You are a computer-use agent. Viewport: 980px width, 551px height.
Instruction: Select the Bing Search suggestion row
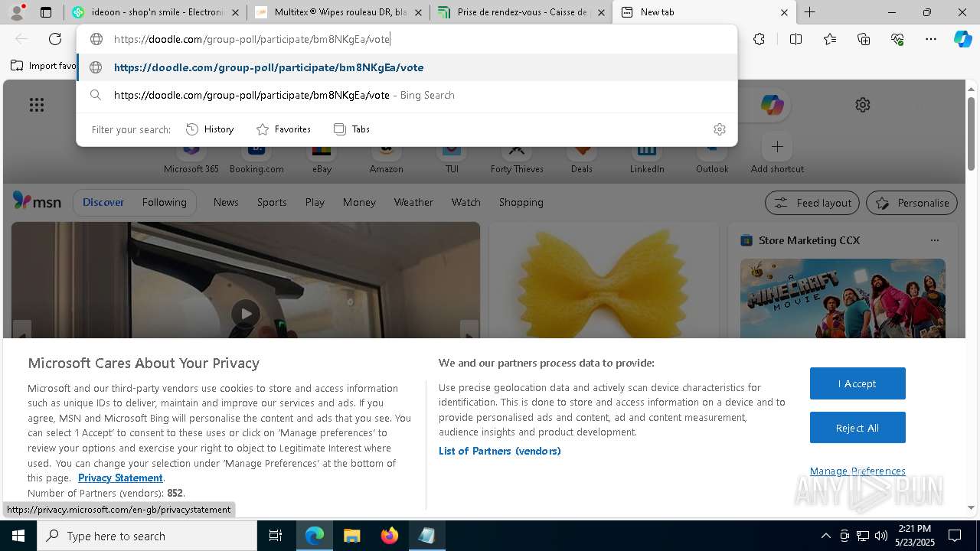pyautogui.click(x=407, y=95)
